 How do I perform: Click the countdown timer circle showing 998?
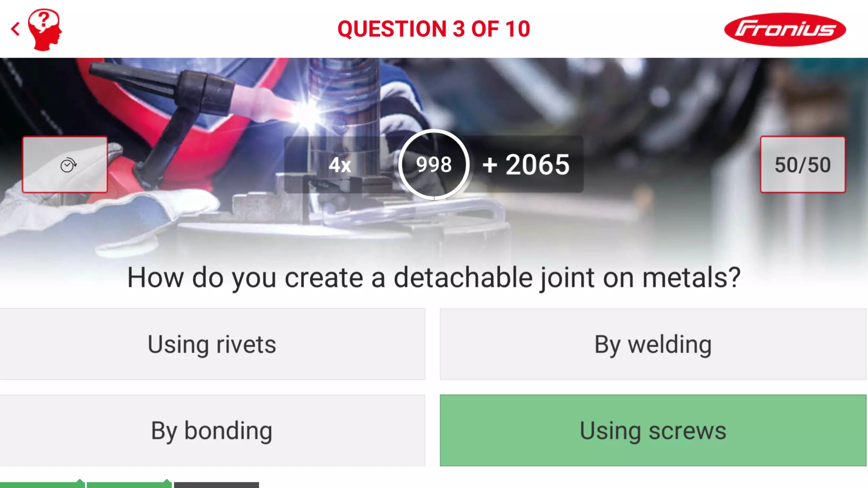(x=434, y=165)
